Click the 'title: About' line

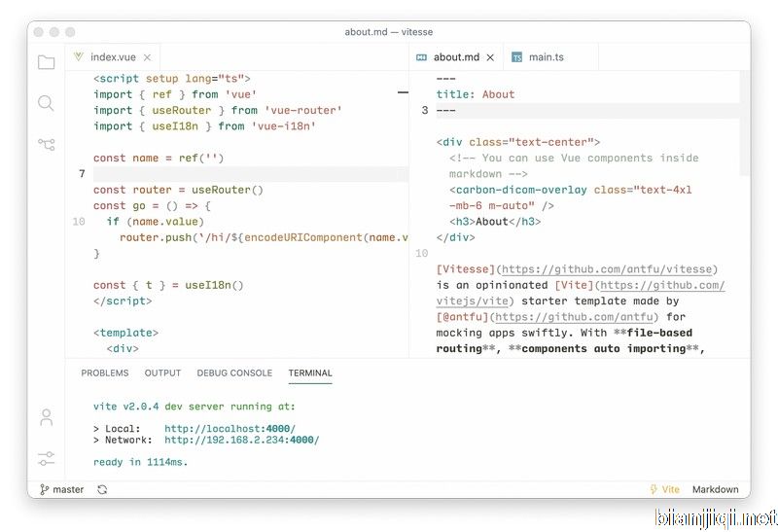click(x=476, y=94)
